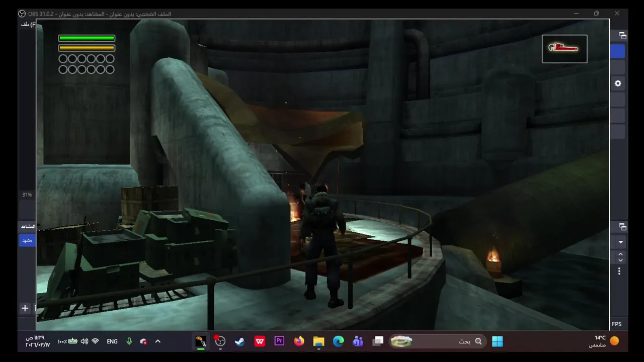Click the battery status tray icon
The height and width of the screenshot is (362, 644).
point(67,341)
